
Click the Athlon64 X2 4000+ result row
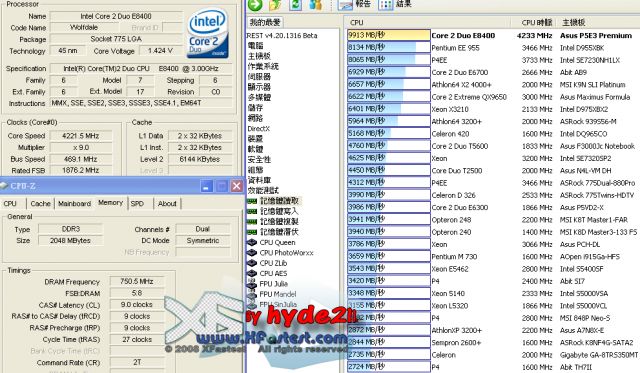[493, 84]
